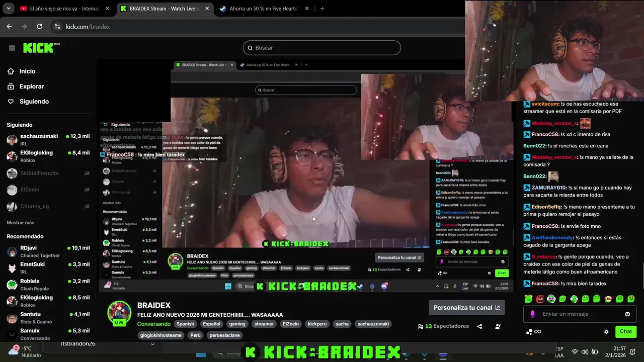
Task: Open Santutu Slots & Casino channel
Action: (48, 318)
